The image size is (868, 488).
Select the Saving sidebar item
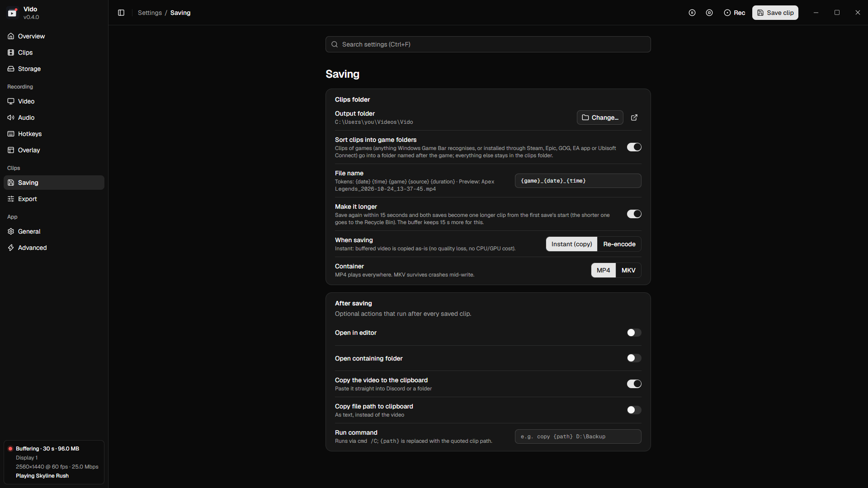(54, 183)
